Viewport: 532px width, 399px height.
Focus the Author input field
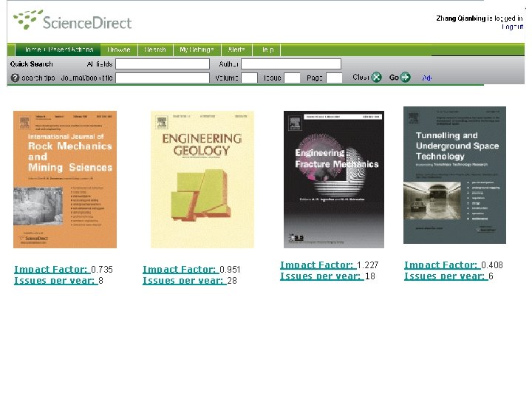click(291, 64)
